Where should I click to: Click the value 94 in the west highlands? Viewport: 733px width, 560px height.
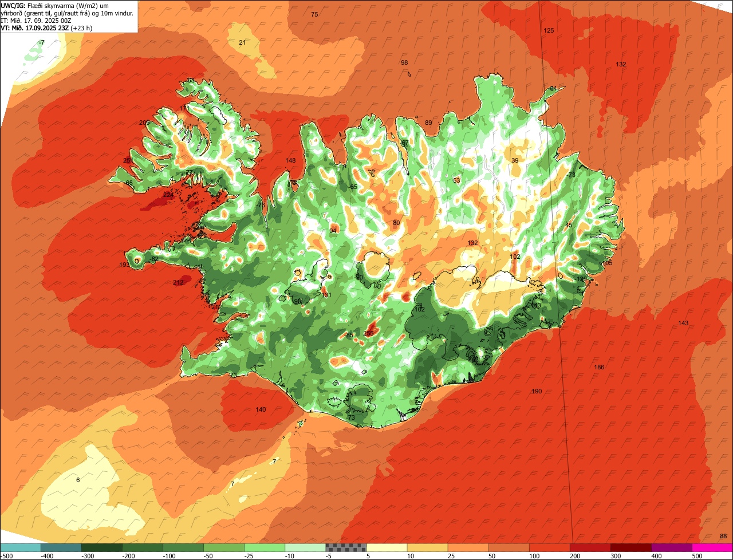coord(333,231)
